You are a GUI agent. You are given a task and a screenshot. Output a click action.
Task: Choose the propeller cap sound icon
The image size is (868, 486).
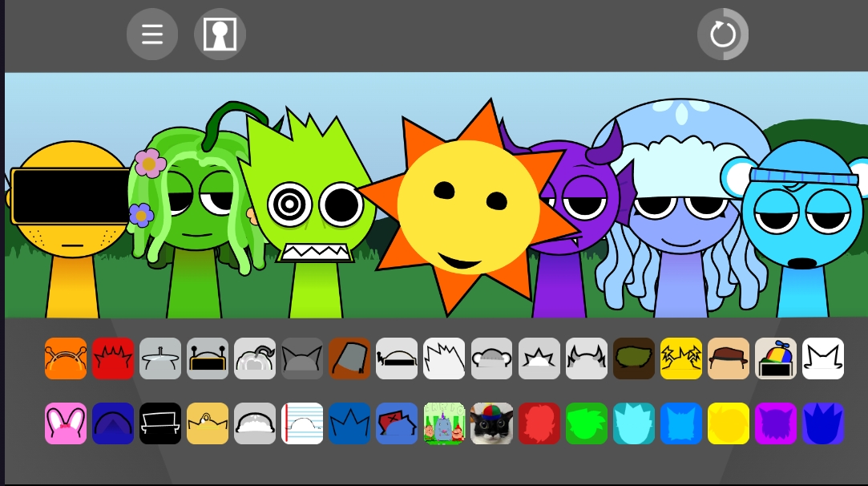click(776, 358)
